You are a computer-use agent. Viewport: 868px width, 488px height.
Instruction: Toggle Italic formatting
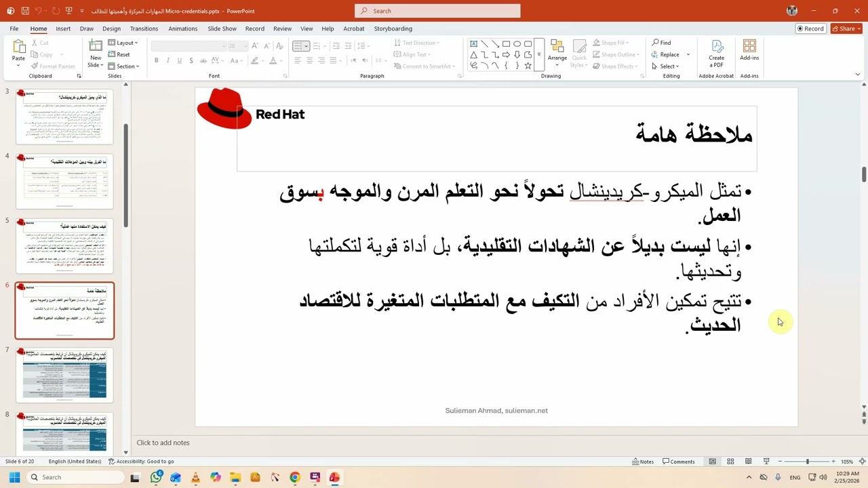pyautogui.click(x=167, y=60)
